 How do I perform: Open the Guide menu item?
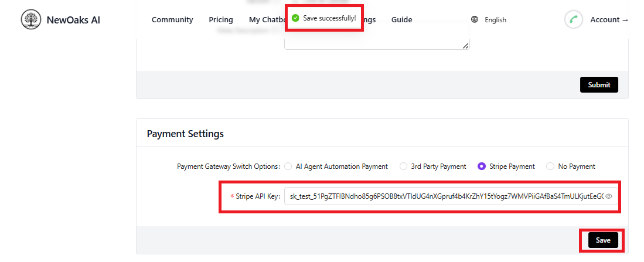tap(401, 20)
